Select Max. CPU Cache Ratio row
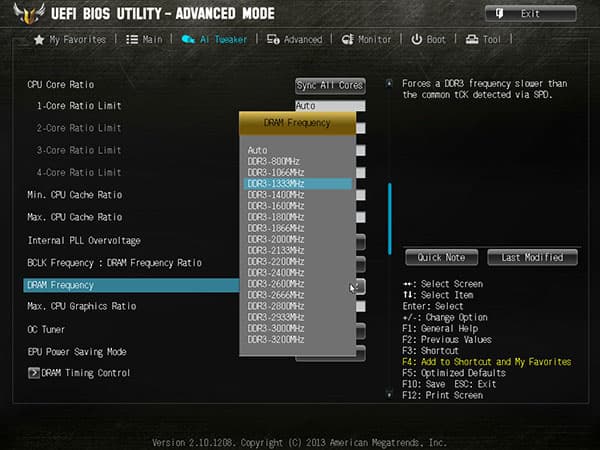Screen dimensions: 600x450 click(x=75, y=217)
